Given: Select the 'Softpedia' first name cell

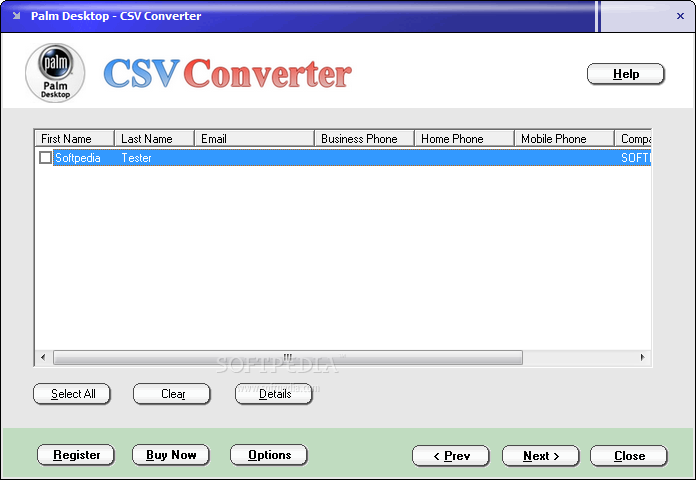Looking at the screenshot, I should point(78,158).
